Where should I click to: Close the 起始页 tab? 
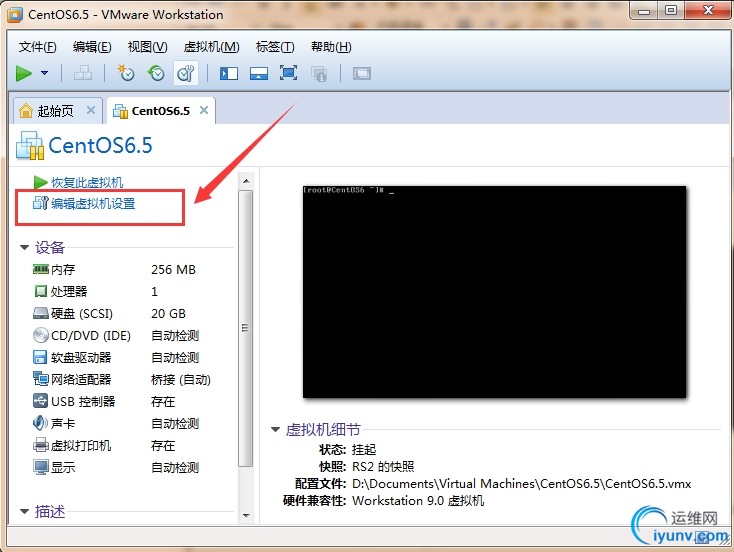point(91,110)
